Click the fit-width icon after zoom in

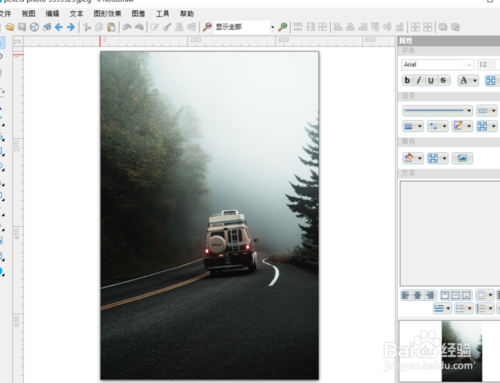tap(298, 27)
